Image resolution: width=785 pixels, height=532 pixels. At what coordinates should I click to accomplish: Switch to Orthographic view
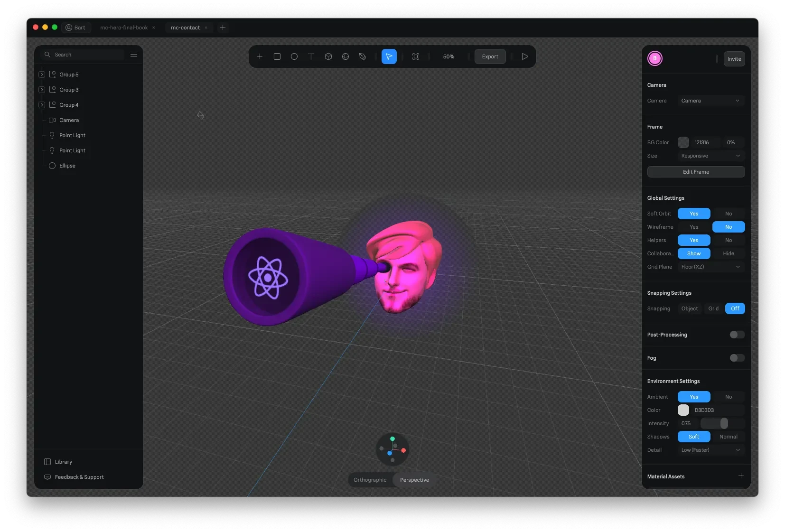[370, 480]
